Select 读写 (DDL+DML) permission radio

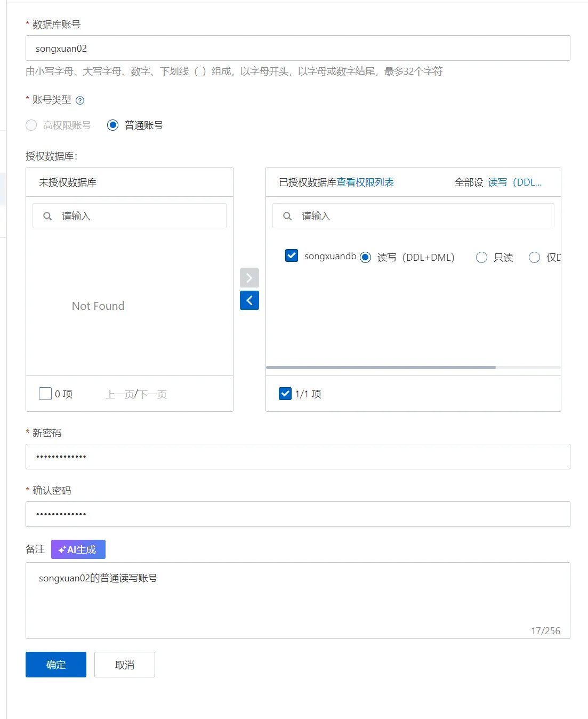click(x=365, y=258)
